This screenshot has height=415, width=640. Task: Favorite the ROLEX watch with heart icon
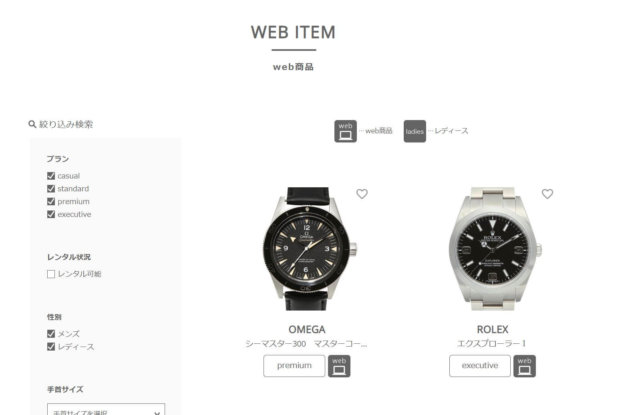547,194
